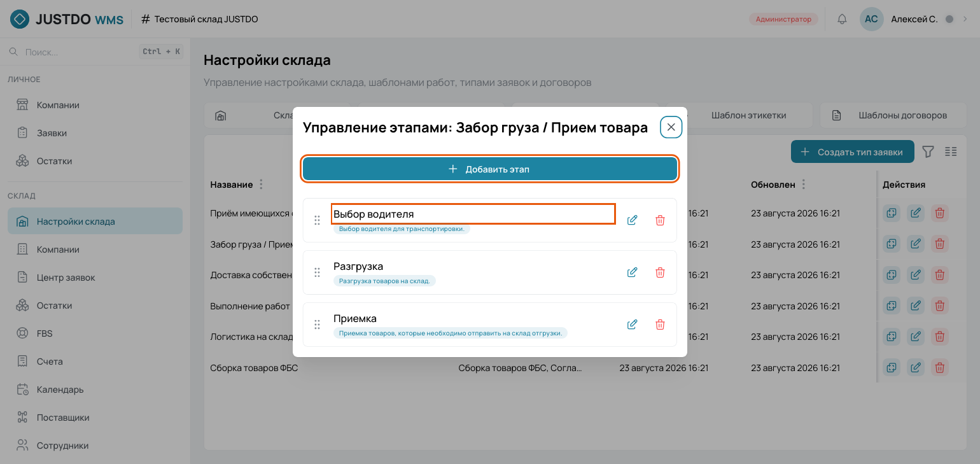Duplicate the Сборка товаров ФБС type
980x464 pixels.
[892, 367]
